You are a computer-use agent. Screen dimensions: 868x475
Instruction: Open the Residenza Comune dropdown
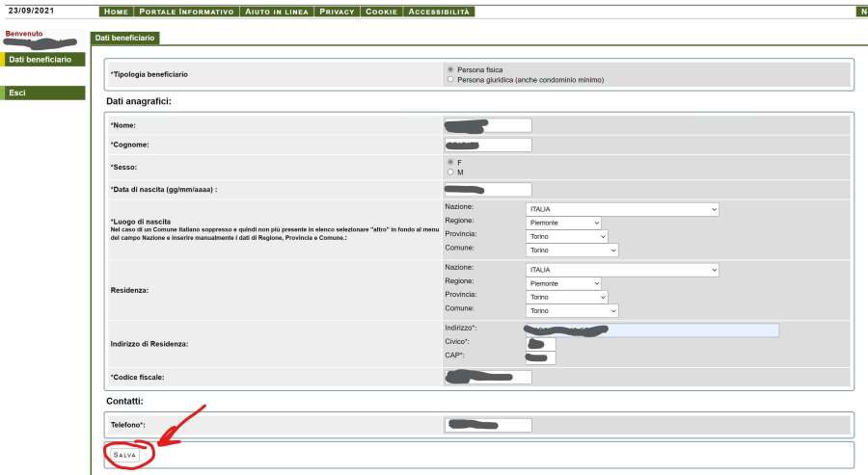click(x=572, y=310)
